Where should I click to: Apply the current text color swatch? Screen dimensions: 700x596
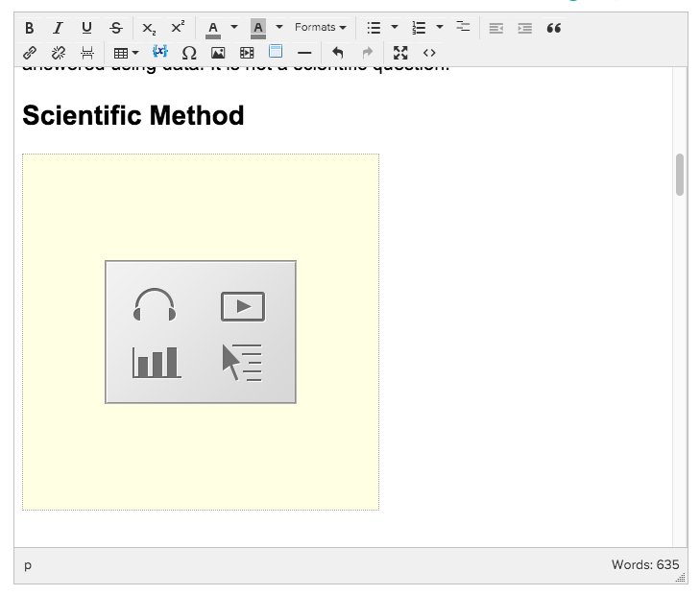click(213, 28)
